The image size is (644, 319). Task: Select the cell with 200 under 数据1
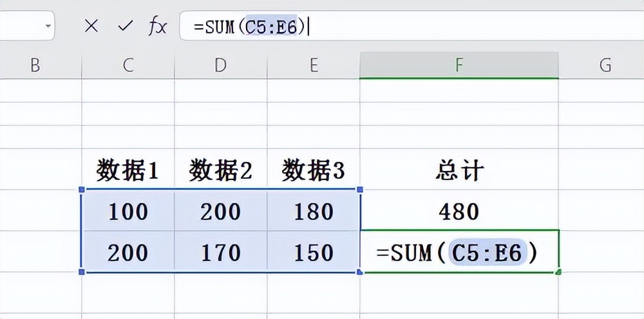[128, 251]
